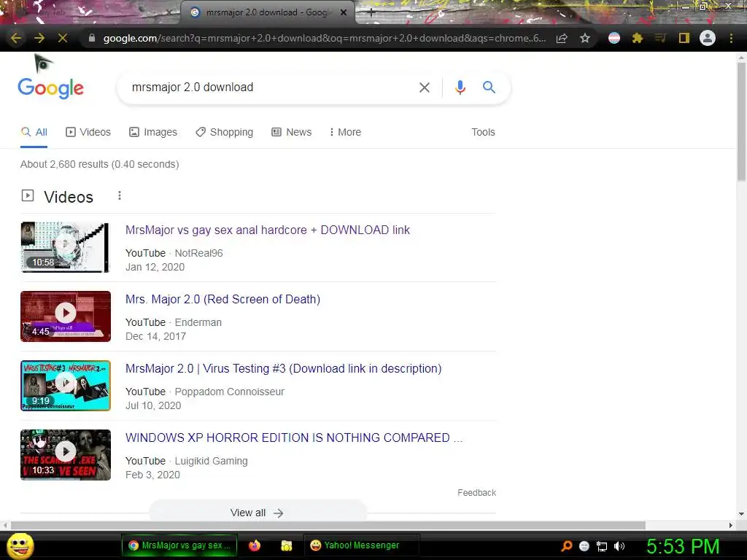The width and height of the screenshot is (747, 560).
Task: Click the NotReal96 channel name
Action: coord(198,253)
